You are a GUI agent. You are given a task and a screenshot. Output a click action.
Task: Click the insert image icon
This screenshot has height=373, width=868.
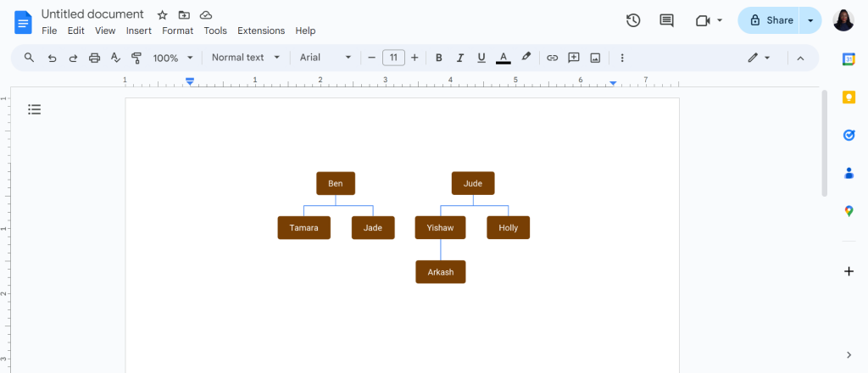coord(595,58)
